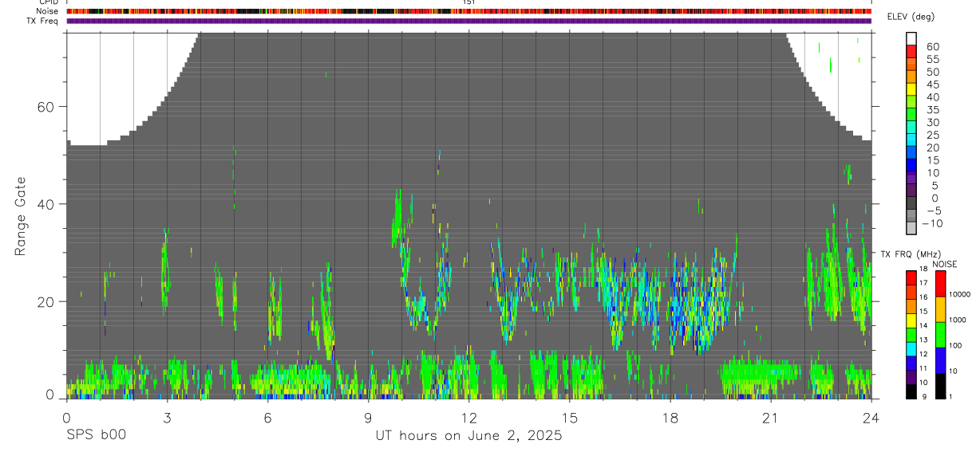Pick the green segment of NOISE color bar

940,334
